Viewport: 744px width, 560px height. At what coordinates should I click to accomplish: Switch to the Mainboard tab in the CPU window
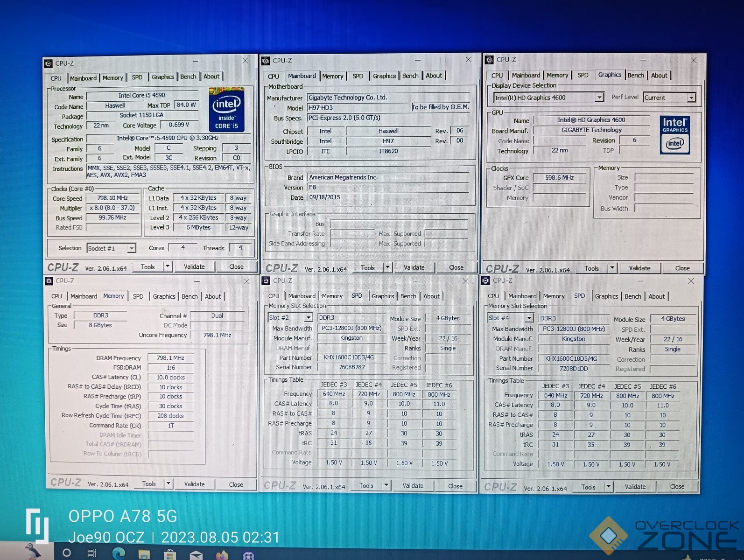click(83, 78)
